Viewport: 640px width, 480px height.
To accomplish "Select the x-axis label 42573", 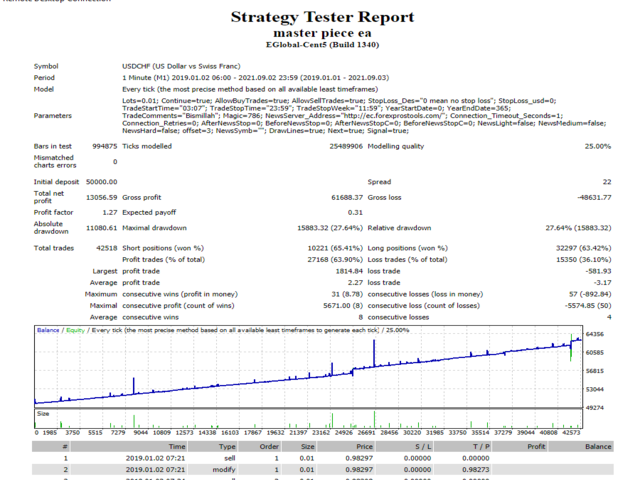I will [571, 432].
